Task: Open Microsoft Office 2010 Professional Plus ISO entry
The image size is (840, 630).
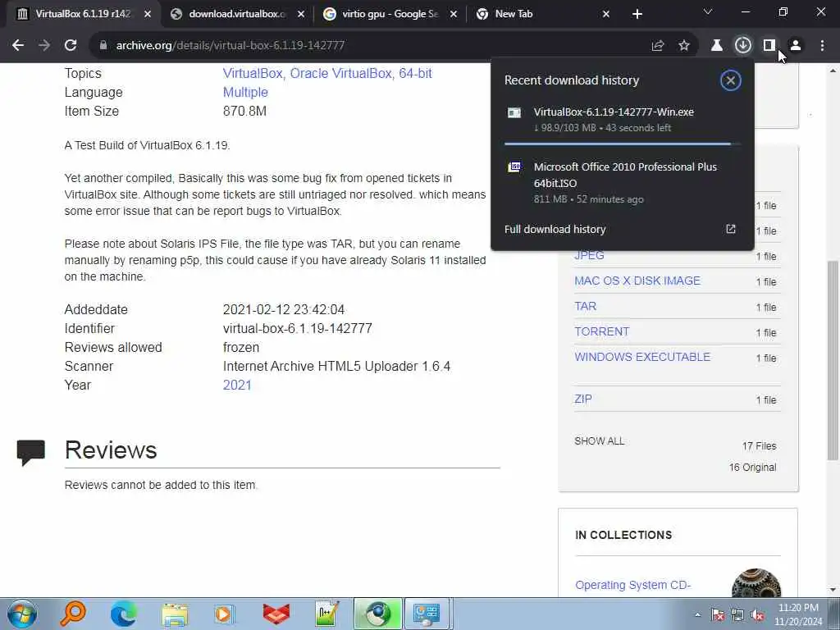Action: click(x=622, y=182)
